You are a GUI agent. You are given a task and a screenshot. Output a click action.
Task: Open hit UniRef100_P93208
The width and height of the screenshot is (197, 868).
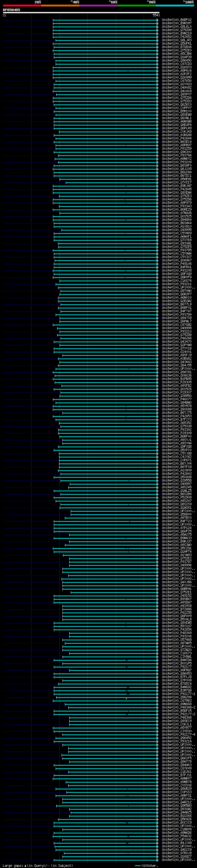(x=176, y=271)
